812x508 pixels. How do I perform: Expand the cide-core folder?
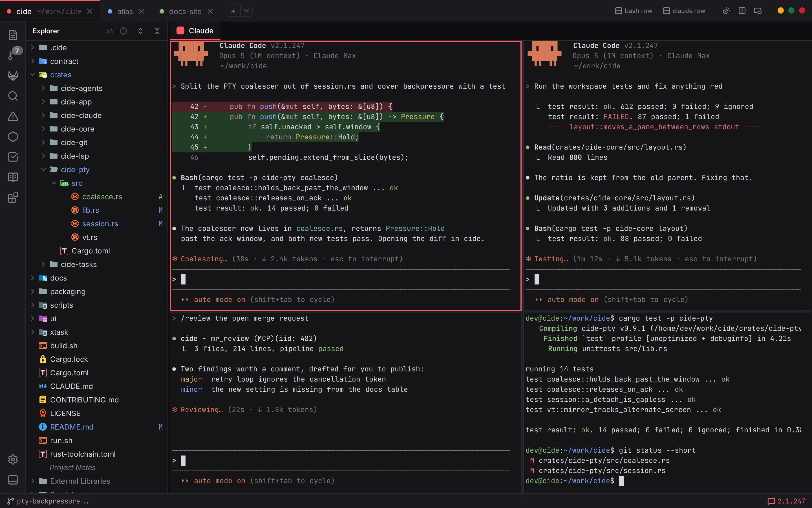pos(43,129)
